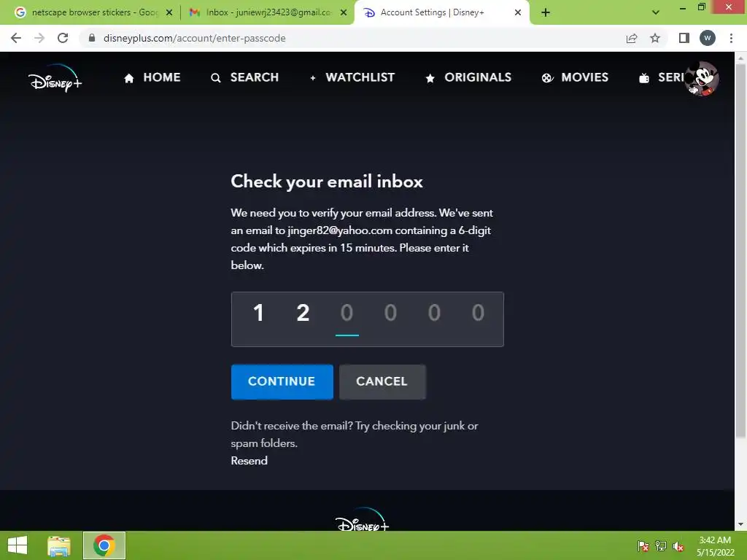This screenshot has width=747, height=560.
Task: Select the Account Settings Disney+ tab
Action: click(433, 12)
